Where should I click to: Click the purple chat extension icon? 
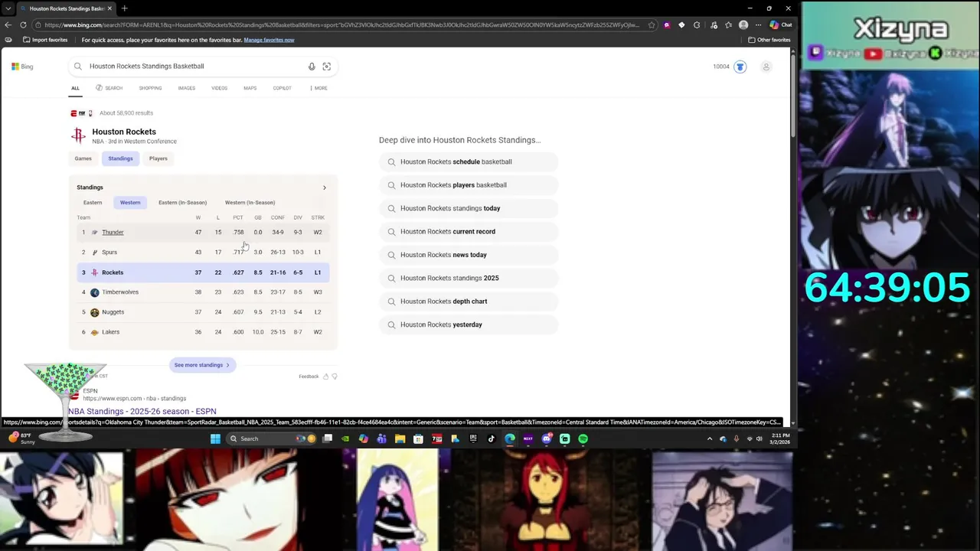coord(667,24)
